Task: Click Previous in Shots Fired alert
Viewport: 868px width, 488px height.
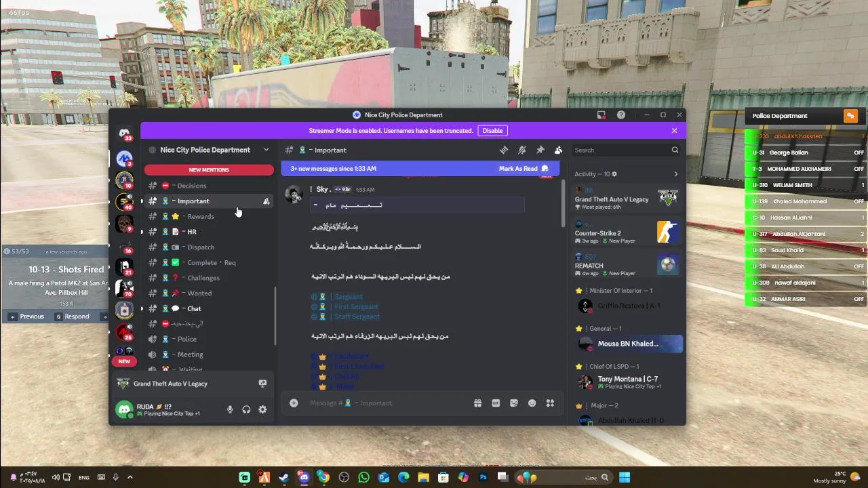Action: point(26,317)
